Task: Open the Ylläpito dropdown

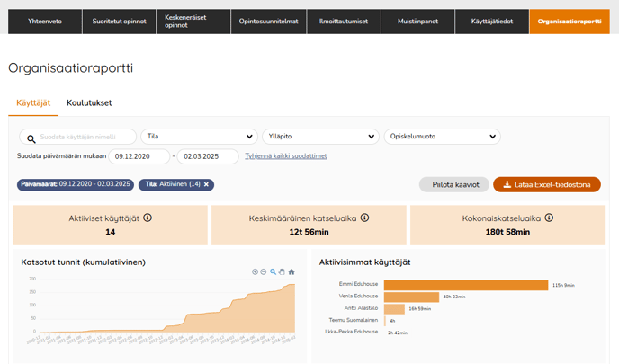Action: 320,137
